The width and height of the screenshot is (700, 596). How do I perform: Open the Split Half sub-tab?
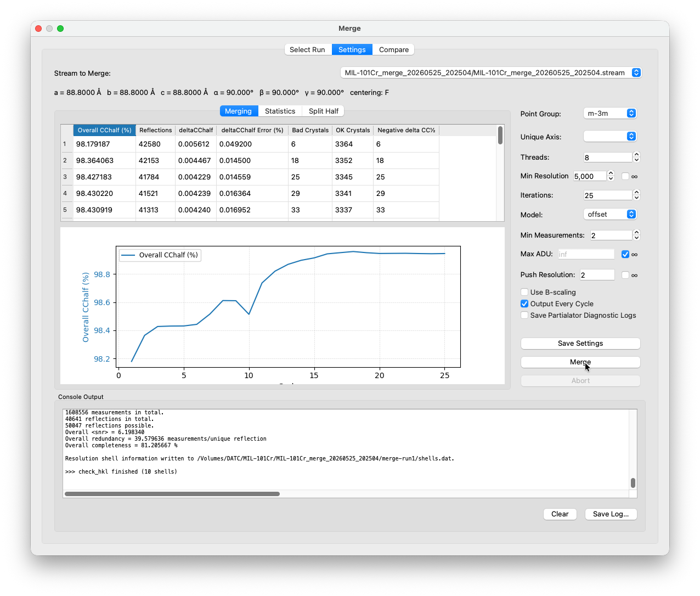[324, 111]
